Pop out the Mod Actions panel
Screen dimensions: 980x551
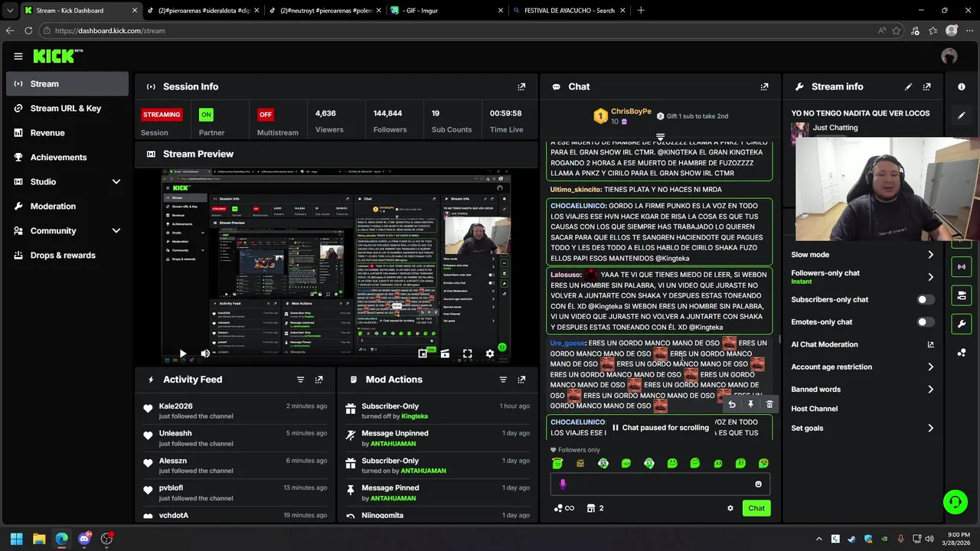(521, 380)
